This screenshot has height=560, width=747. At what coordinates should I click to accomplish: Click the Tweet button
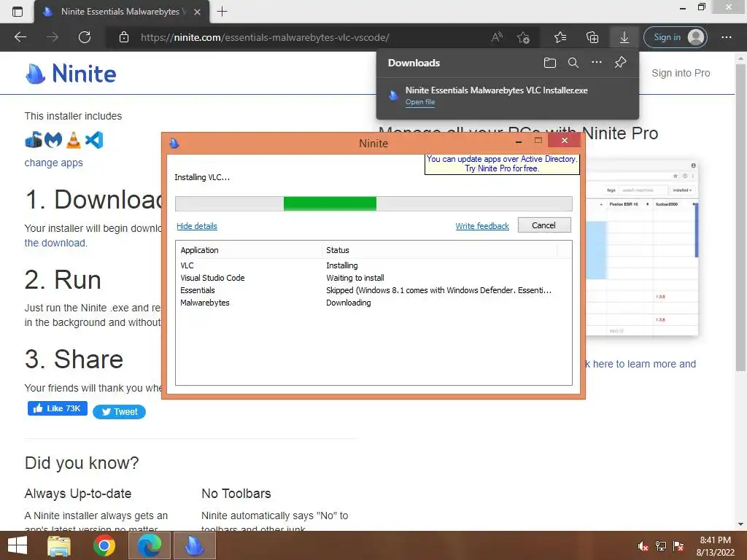(x=119, y=412)
